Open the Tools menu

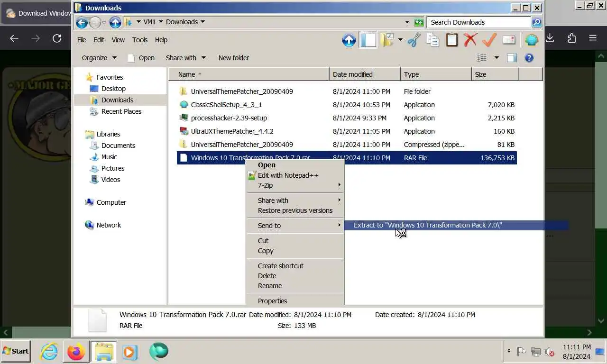click(140, 40)
